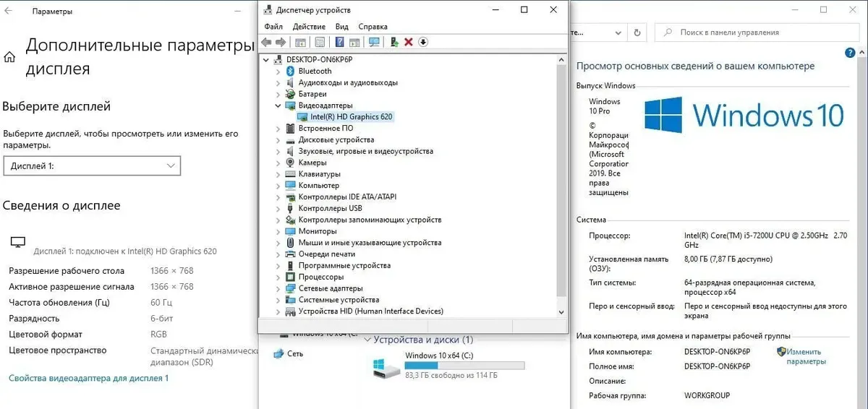Open the Действие menu
The image size is (868, 409).
click(x=309, y=27)
